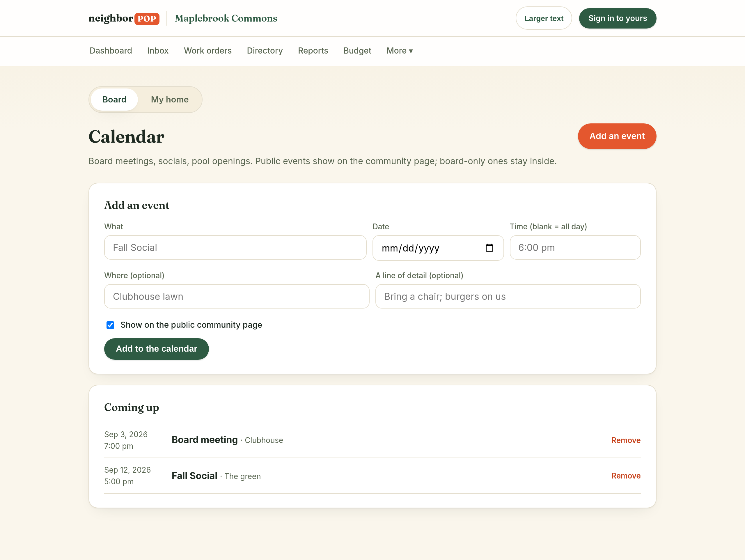
Task: Click the Clubhouse location text
Action: (264, 440)
